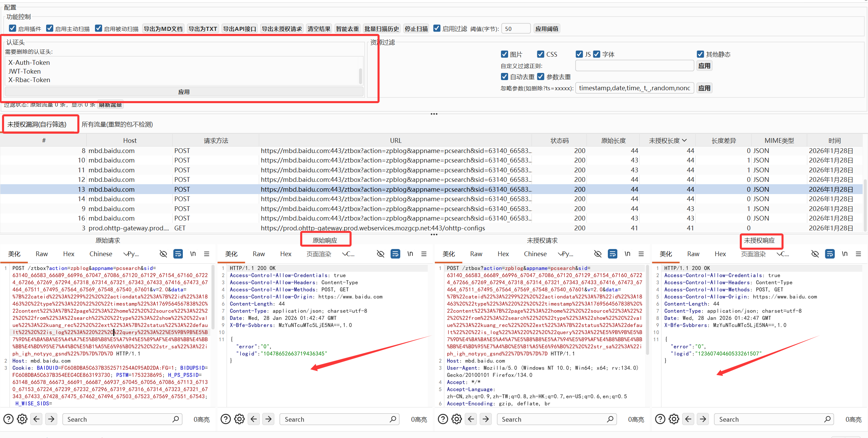Click the 未授权长度 column sort arrow
Screen dimensions: 868x438
684,140
